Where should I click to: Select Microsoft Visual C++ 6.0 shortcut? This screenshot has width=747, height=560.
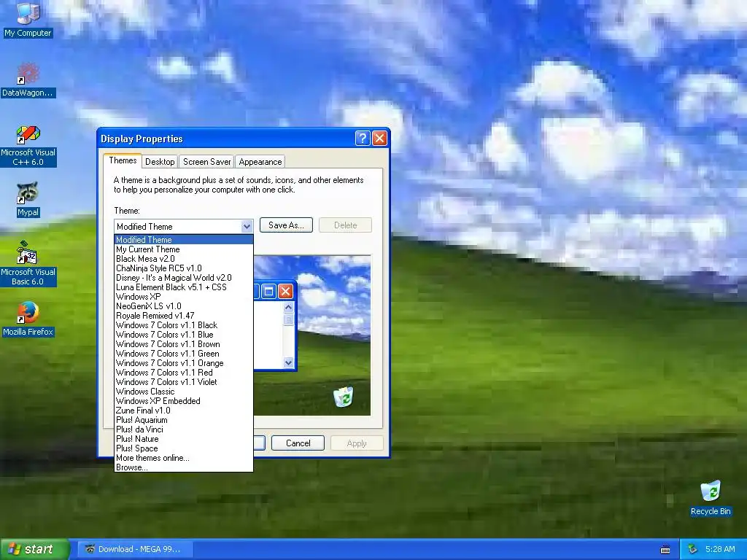(x=28, y=146)
